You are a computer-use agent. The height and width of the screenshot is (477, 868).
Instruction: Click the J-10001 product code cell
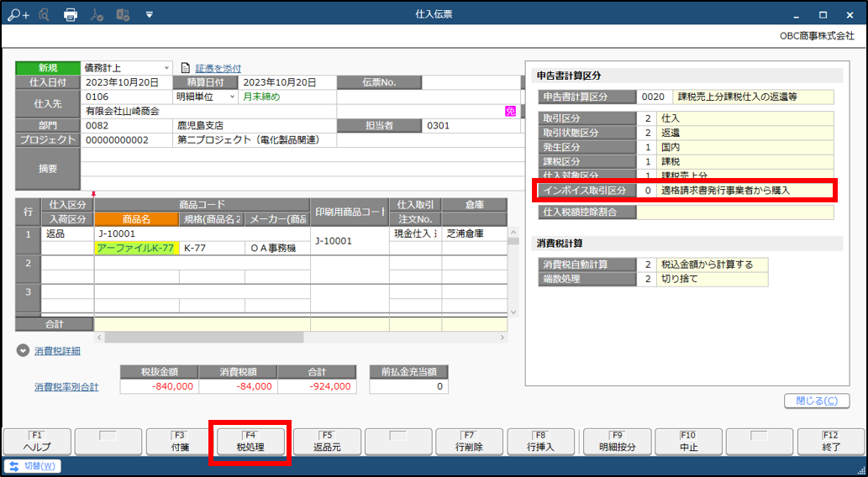[x=202, y=234]
